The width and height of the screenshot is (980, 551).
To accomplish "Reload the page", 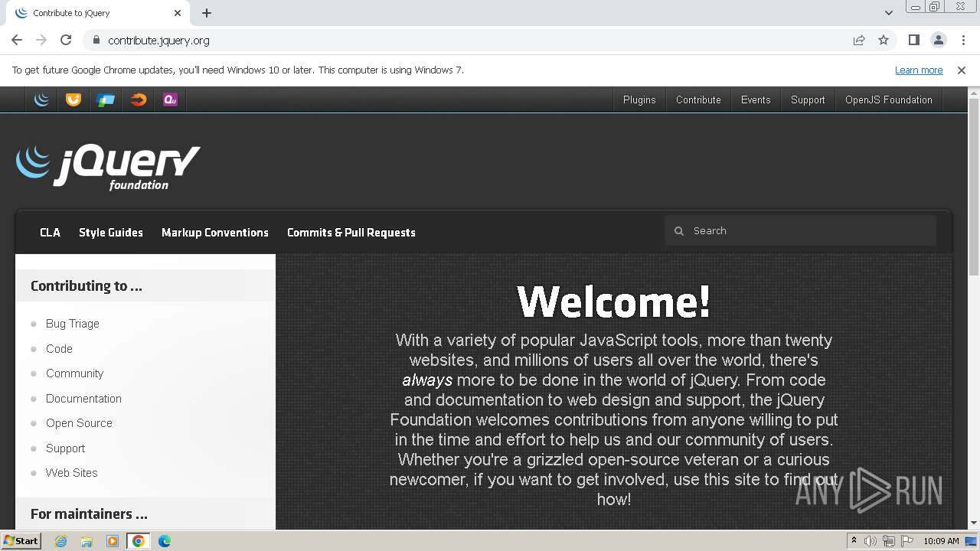I will point(66,41).
